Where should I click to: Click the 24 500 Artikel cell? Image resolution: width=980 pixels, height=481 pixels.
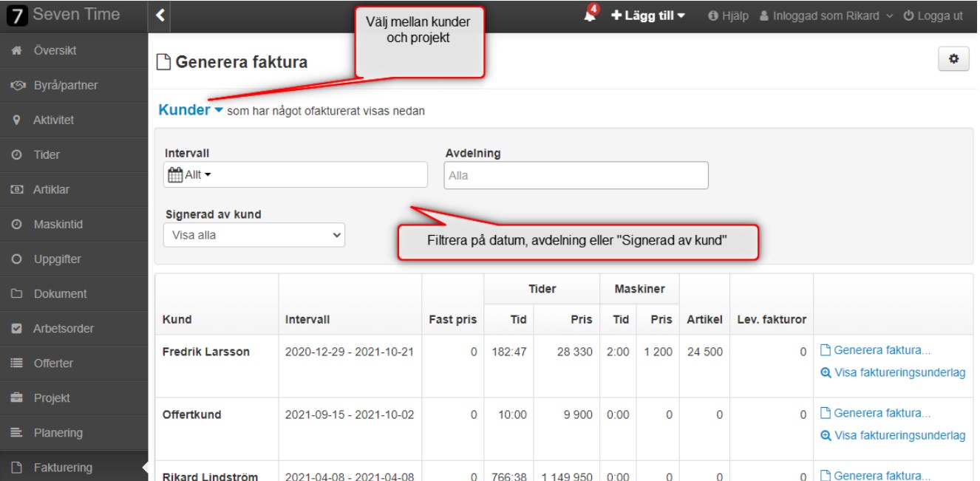(704, 352)
